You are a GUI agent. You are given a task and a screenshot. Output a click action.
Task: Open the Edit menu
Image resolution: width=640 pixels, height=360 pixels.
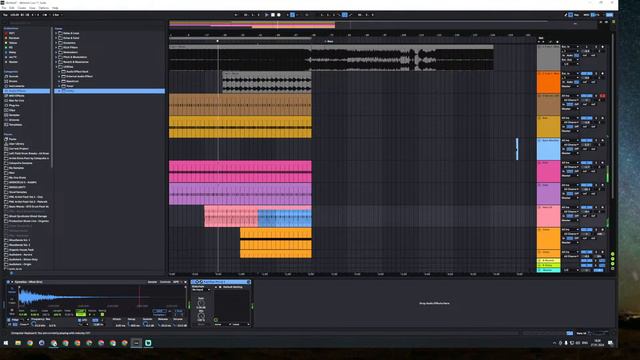point(12,8)
